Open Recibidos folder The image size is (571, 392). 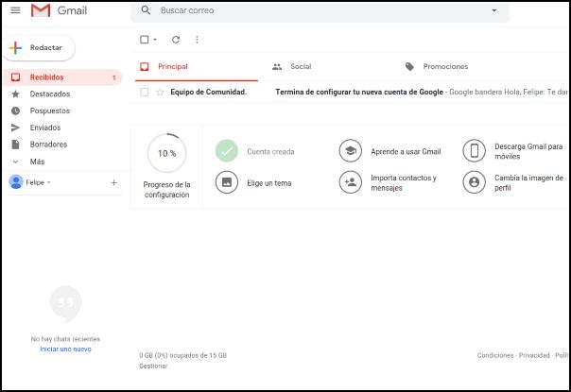pos(62,77)
